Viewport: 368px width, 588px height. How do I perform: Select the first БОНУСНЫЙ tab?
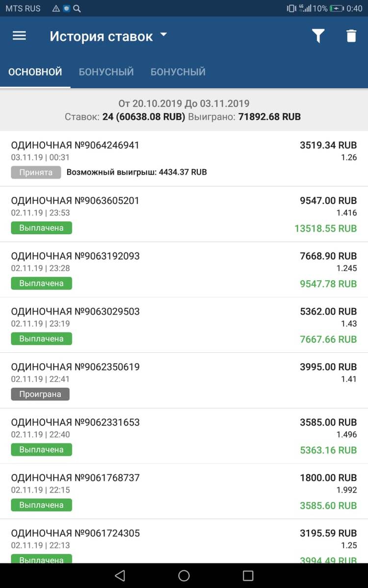106,72
